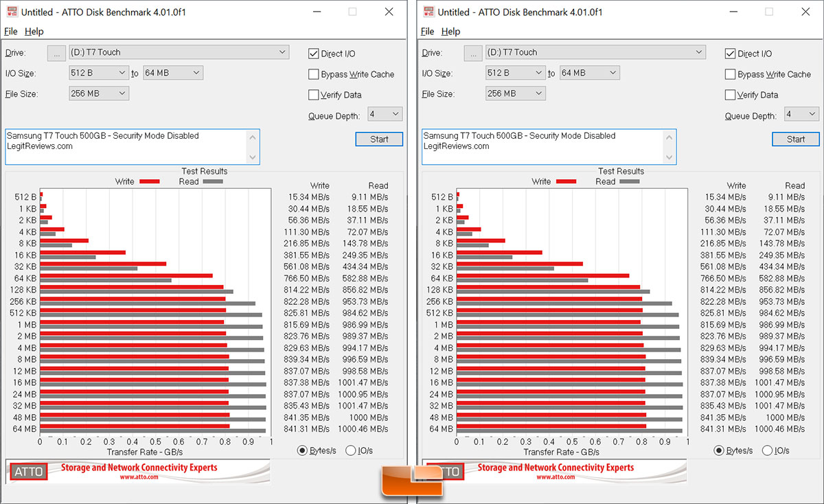Click the 839.34 MB/s write value in right window
The height and width of the screenshot is (504, 824).
pos(724,359)
